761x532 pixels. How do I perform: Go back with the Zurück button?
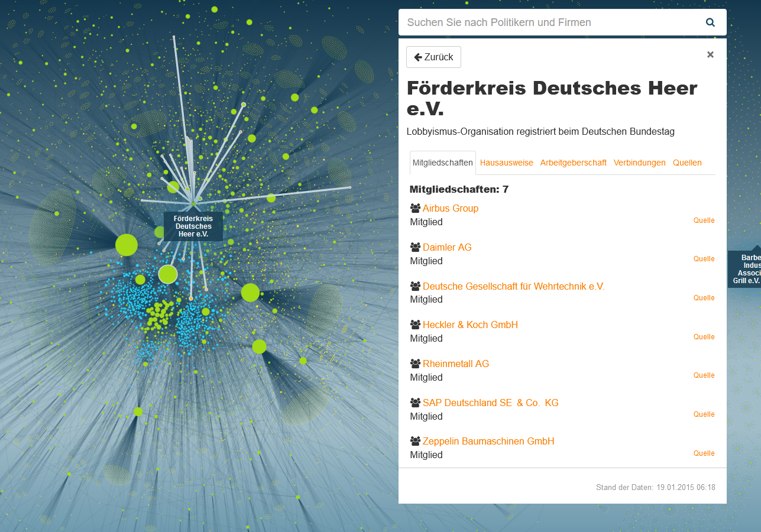click(433, 57)
